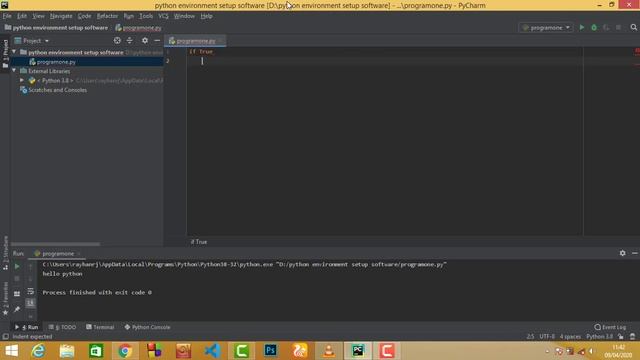Open Photoshop from the taskbar
This screenshot has width=640, height=360.
[x=271, y=351]
